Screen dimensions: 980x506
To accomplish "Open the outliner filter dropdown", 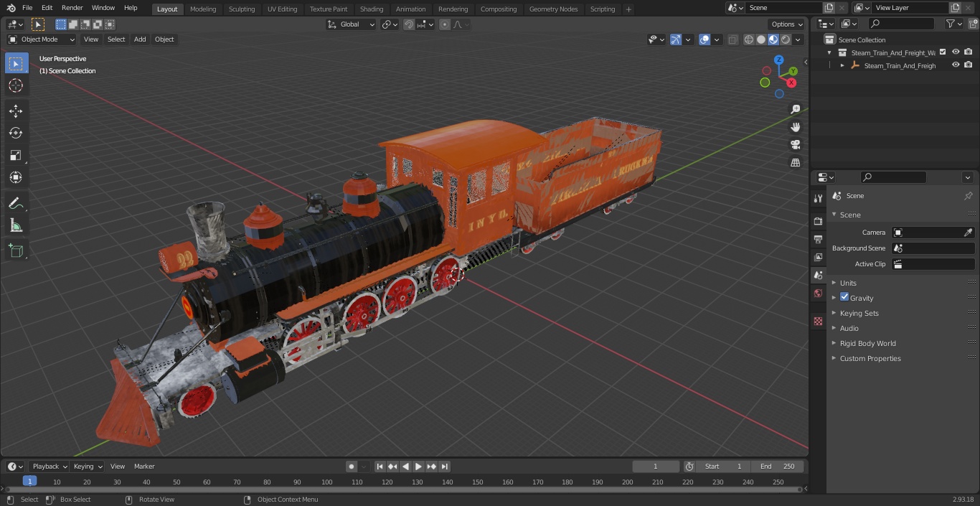I will (x=953, y=24).
